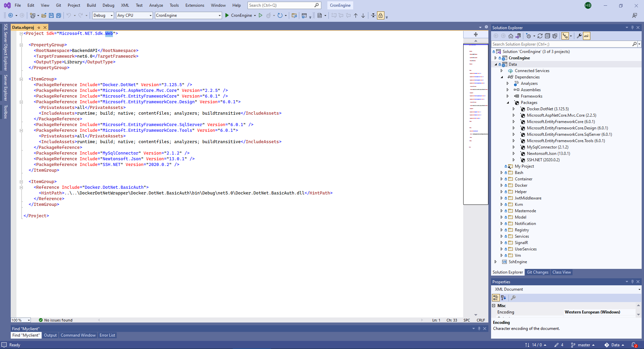This screenshot has width=644, height=349.
Task: Start Without Debugging using the hollow play icon
Action: click(x=260, y=15)
